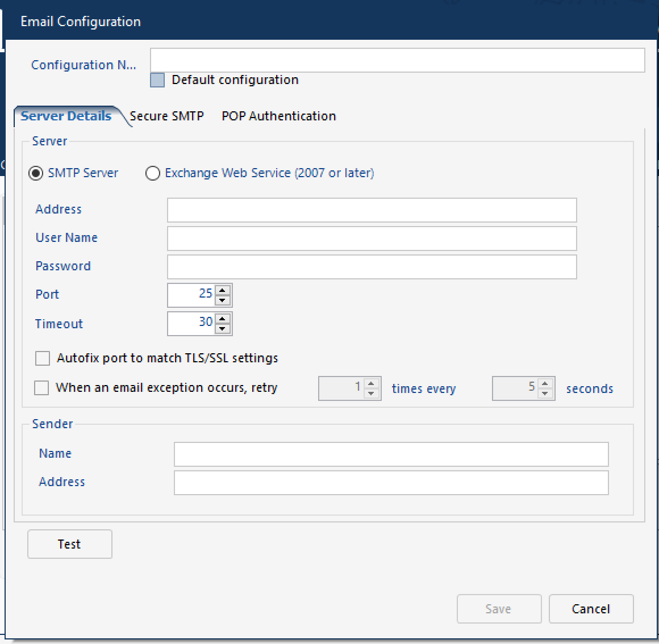Focus the Sender Name input field

click(x=391, y=454)
